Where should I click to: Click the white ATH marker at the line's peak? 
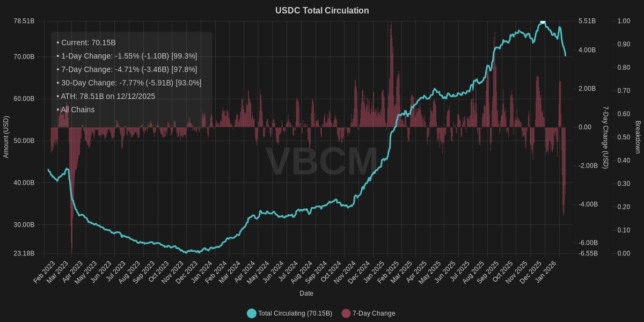543,21
